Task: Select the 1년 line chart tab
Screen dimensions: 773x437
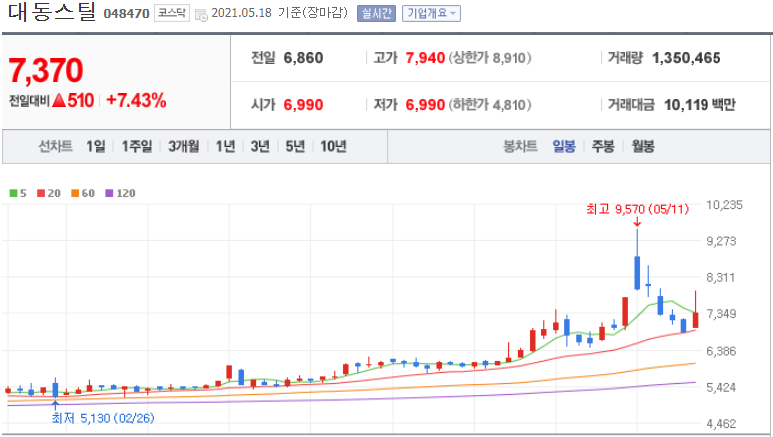Action: point(225,146)
